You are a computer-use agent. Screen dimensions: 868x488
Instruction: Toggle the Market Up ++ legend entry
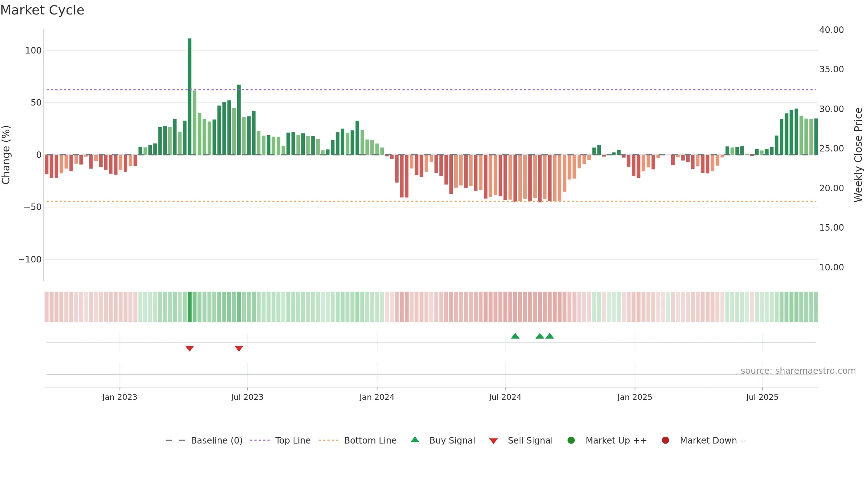click(x=607, y=440)
